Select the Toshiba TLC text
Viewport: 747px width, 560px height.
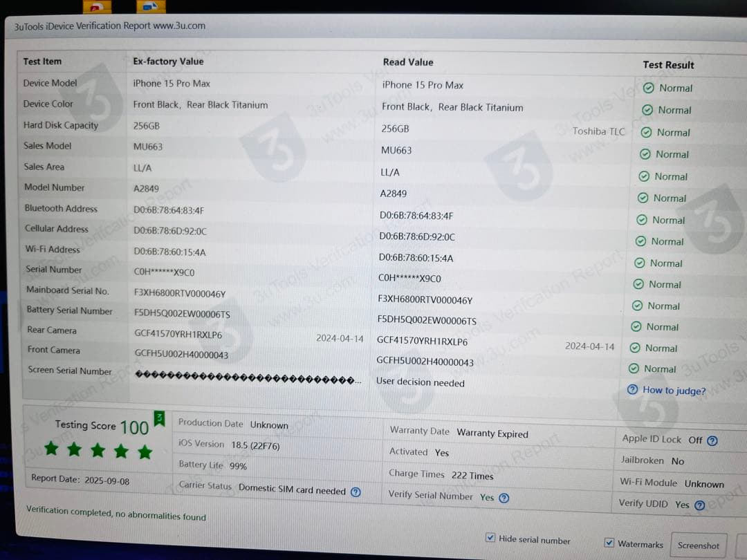[598, 131]
